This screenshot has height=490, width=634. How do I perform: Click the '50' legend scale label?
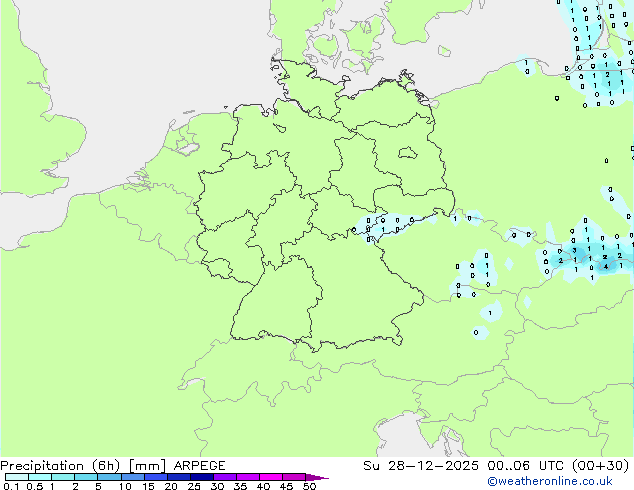click(310, 486)
